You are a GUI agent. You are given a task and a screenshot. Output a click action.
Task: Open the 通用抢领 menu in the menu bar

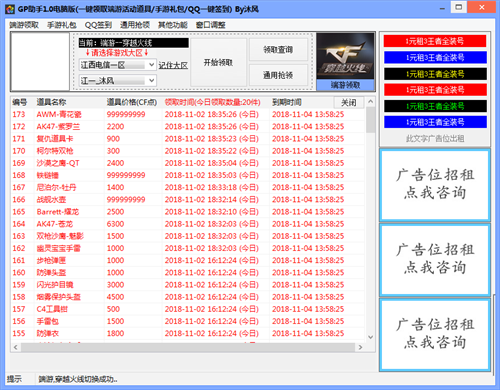(x=135, y=25)
